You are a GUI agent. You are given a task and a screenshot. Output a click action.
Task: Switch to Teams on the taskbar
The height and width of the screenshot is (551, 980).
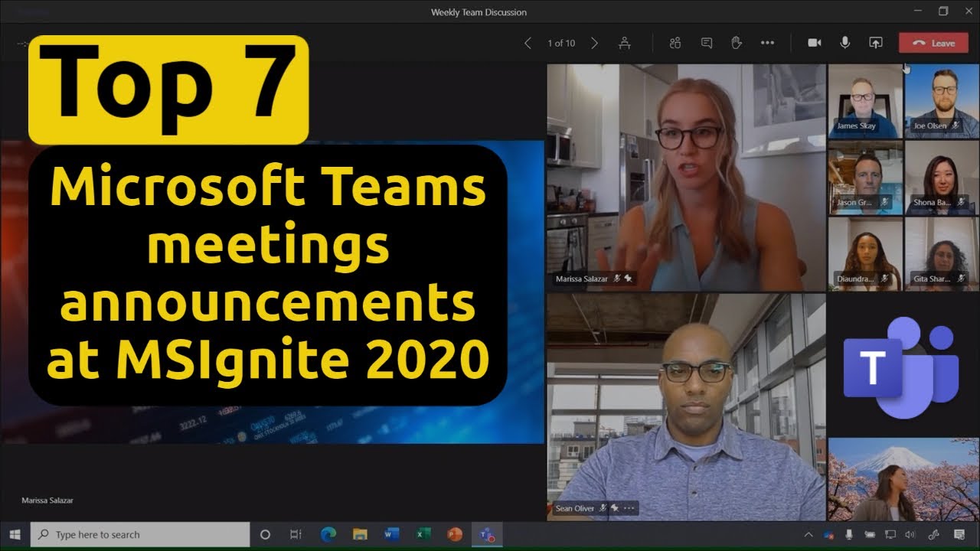coord(487,535)
